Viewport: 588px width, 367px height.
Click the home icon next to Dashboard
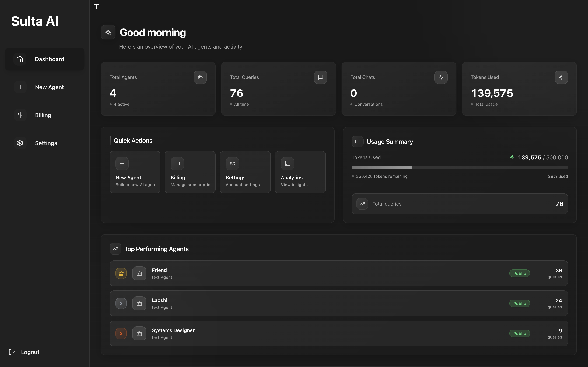pyautogui.click(x=20, y=59)
